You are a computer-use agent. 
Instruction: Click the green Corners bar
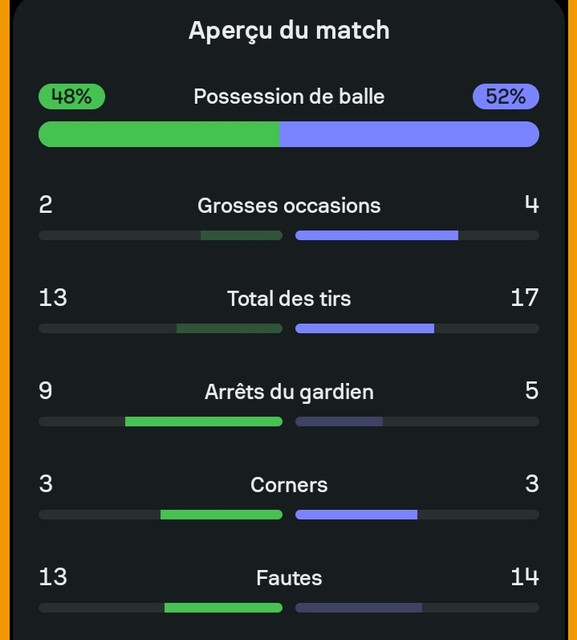coord(221,515)
